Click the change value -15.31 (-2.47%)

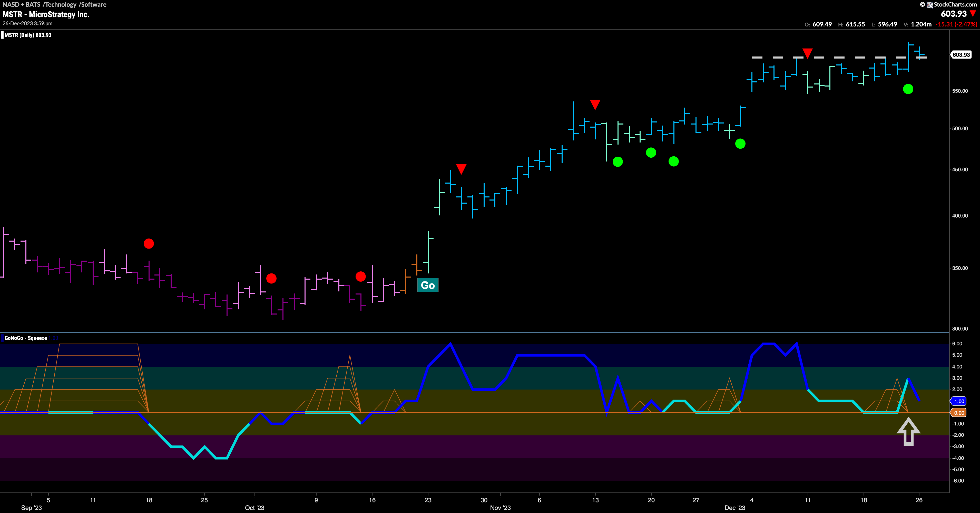[x=956, y=24]
